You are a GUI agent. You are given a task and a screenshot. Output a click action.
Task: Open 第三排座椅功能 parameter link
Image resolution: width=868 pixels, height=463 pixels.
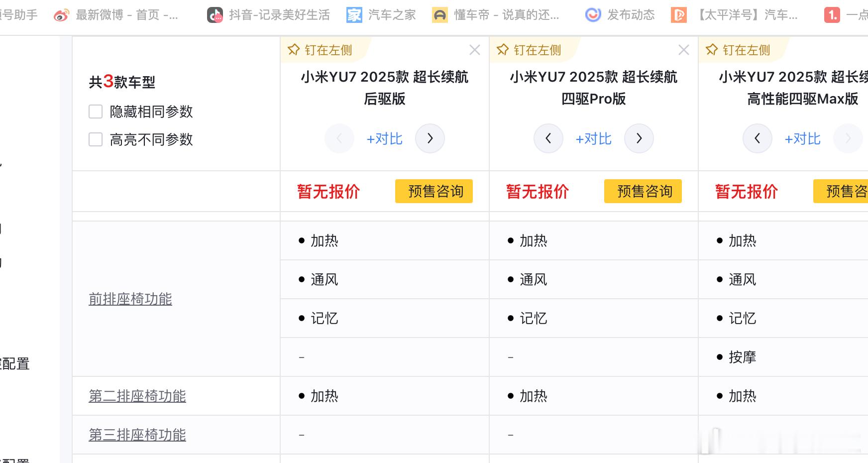pyautogui.click(x=137, y=435)
